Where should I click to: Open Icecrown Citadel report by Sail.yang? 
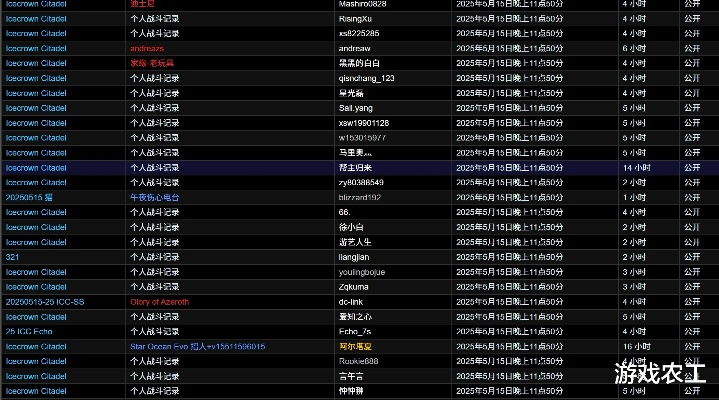click(36, 108)
